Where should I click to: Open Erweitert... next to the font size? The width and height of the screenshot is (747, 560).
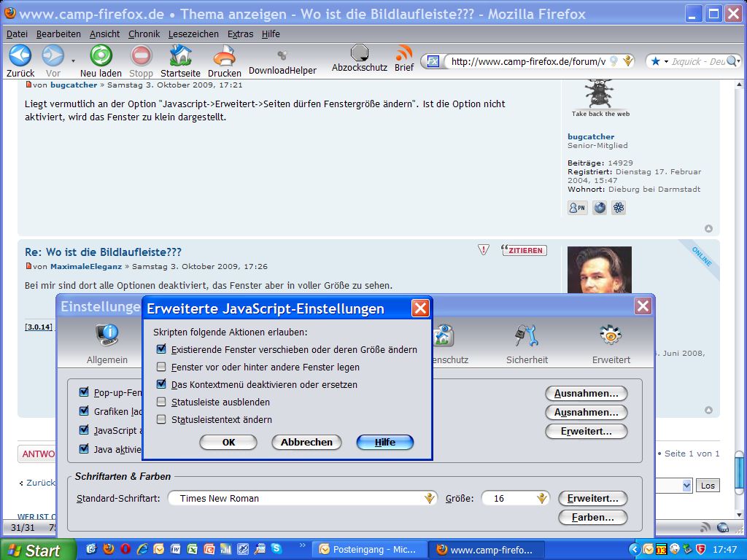tap(592, 498)
